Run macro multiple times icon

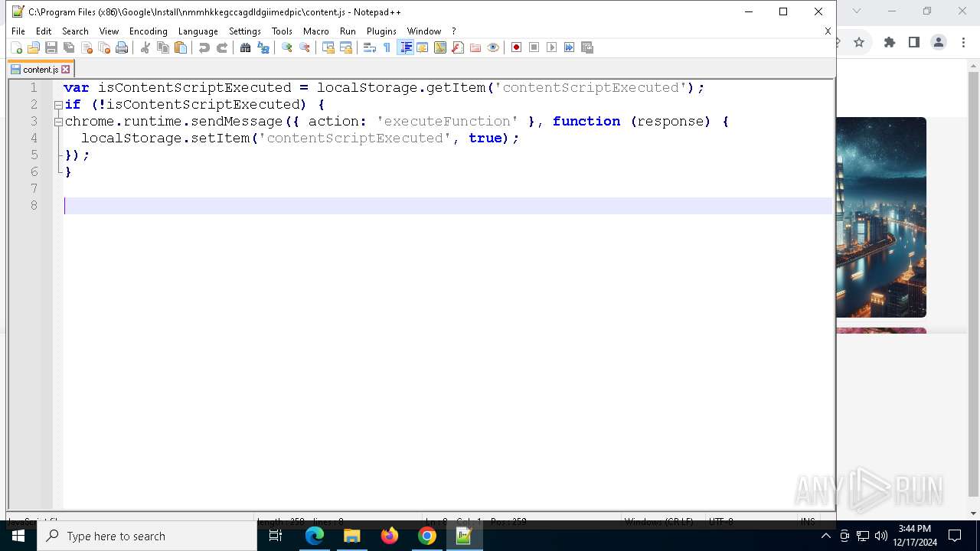tap(570, 47)
